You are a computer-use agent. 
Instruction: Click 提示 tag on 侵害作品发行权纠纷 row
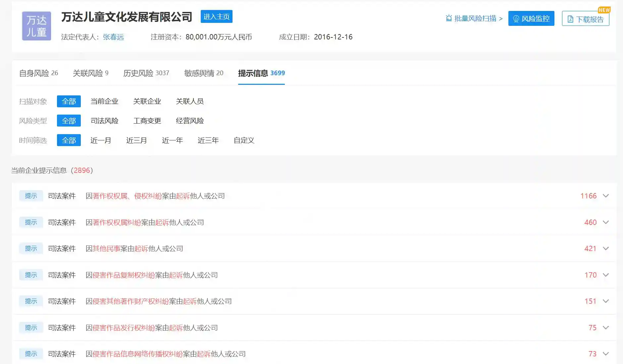[31, 328]
